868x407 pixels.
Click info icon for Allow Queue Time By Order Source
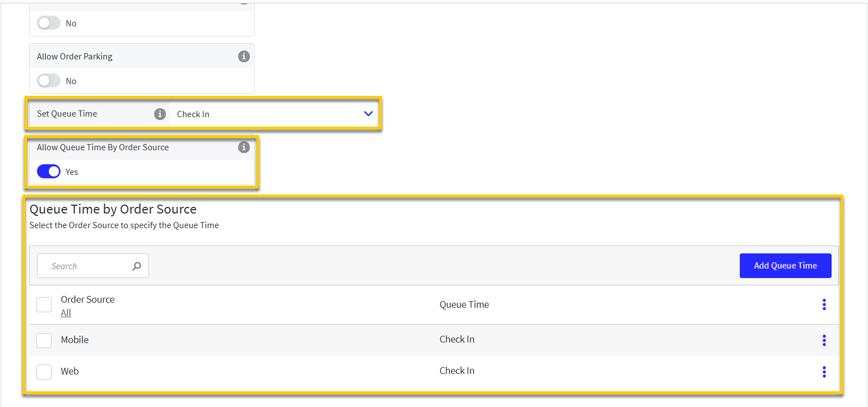[x=244, y=147]
